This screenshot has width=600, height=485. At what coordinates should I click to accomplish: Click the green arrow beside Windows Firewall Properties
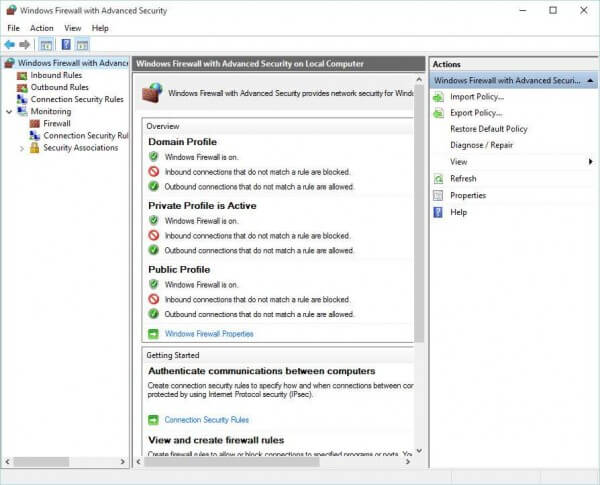pos(153,334)
